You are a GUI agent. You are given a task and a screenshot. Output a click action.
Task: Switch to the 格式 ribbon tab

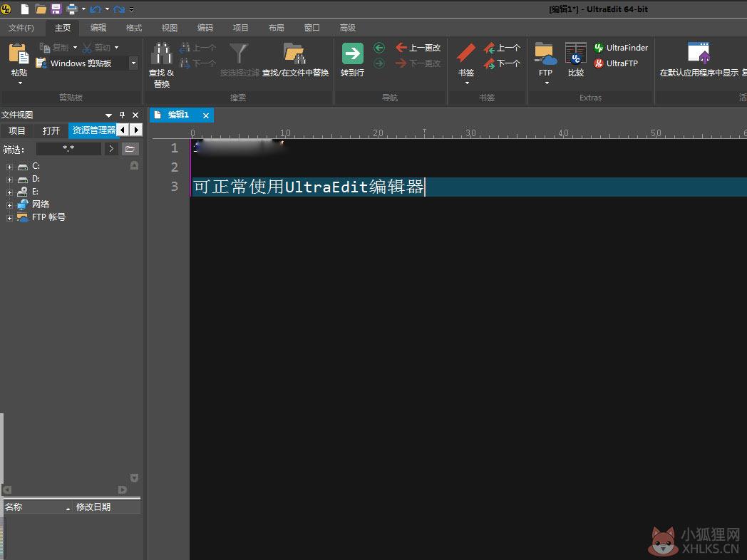click(x=134, y=28)
